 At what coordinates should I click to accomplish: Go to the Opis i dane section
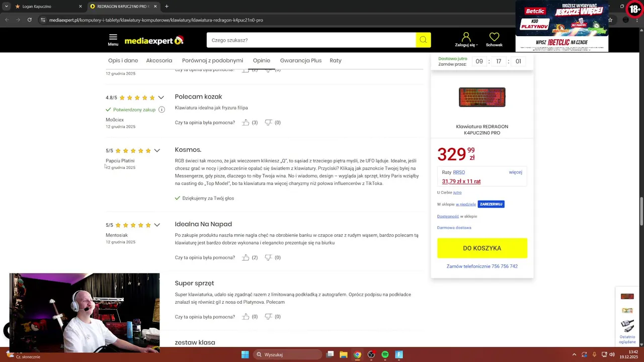[123, 60]
